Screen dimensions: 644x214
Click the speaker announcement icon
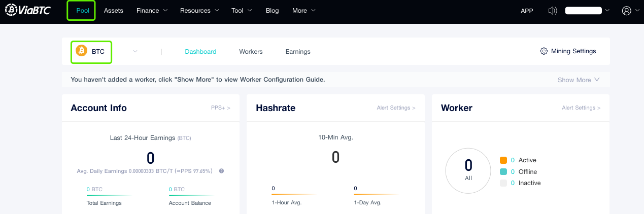coord(553,11)
